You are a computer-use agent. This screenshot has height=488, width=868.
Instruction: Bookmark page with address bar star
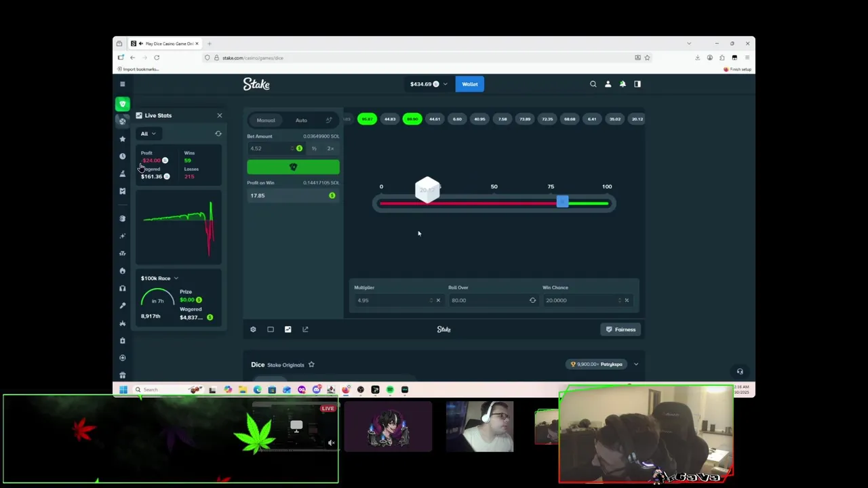tap(647, 58)
